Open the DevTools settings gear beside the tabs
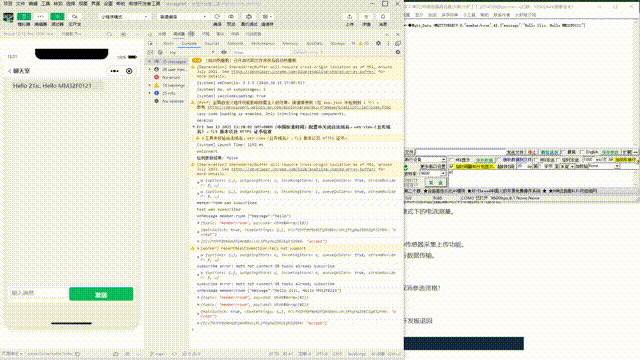Viewport: 640px width, 360px height. click(378, 43)
